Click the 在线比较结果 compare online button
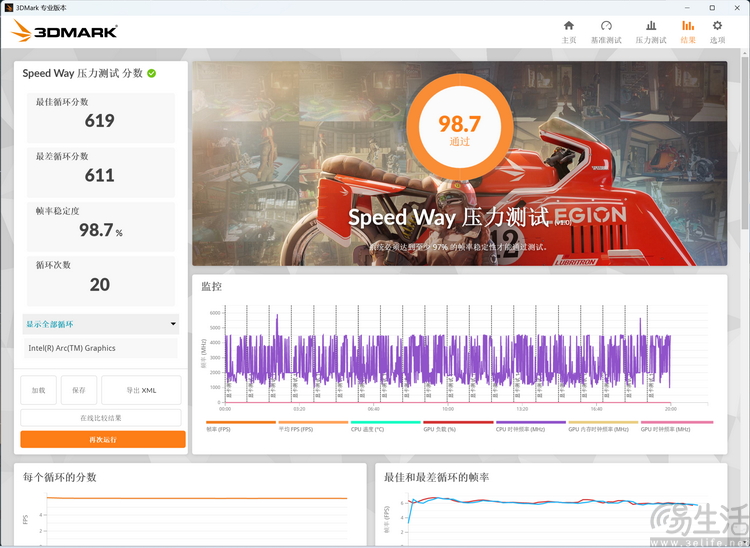 coord(100,418)
